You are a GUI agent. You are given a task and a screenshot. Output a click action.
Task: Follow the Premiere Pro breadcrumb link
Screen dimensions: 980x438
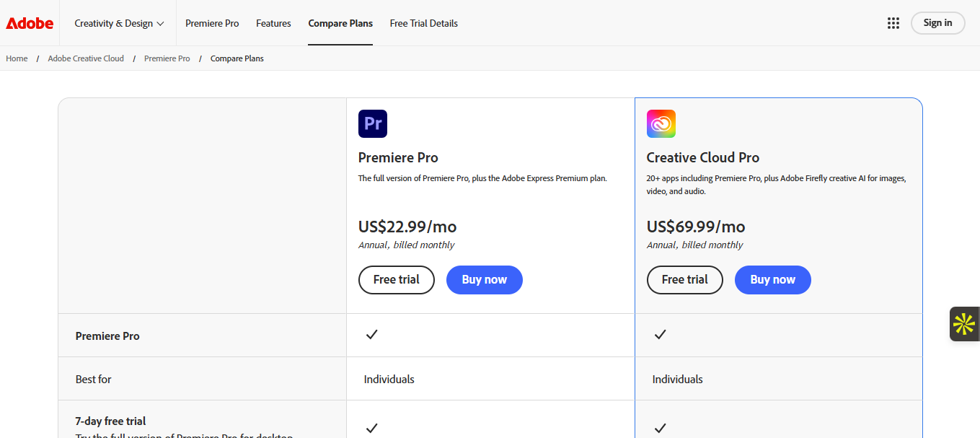click(x=167, y=58)
